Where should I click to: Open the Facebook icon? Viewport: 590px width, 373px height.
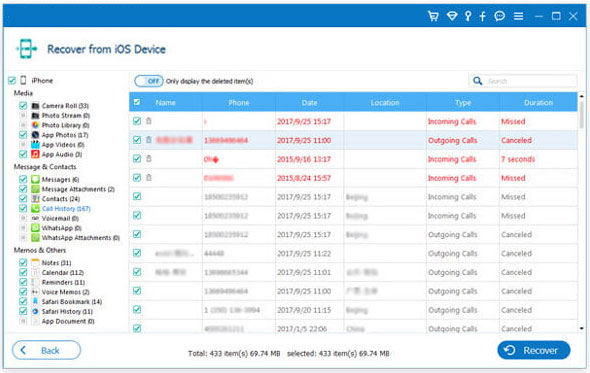pyautogui.click(x=483, y=16)
